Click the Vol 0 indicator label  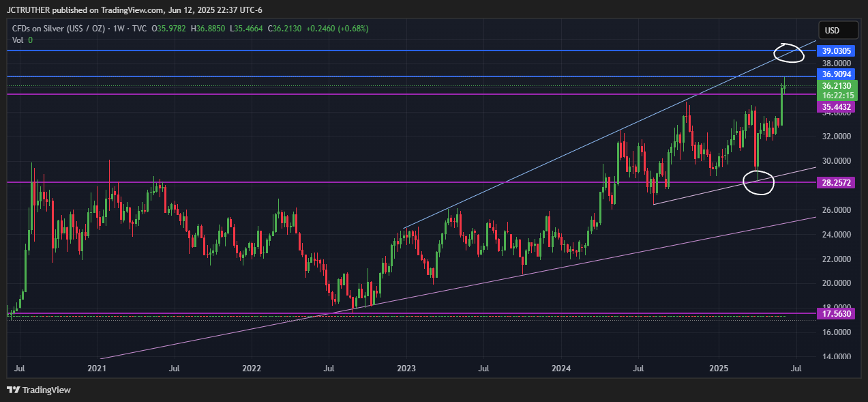click(23, 40)
